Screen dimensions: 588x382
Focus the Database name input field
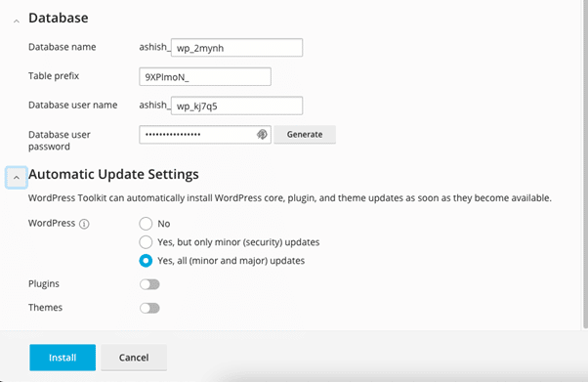(236, 48)
